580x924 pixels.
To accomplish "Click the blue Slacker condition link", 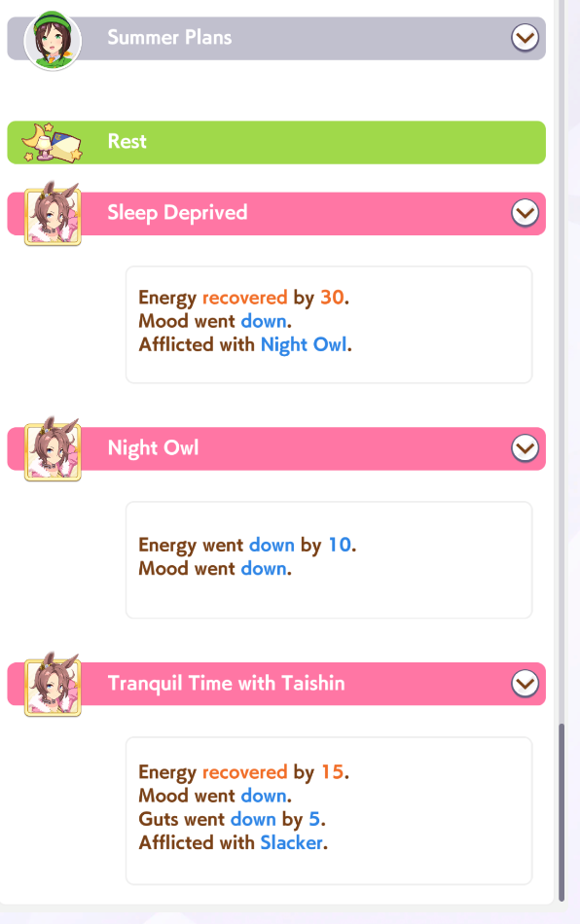I will [x=292, y=842].
